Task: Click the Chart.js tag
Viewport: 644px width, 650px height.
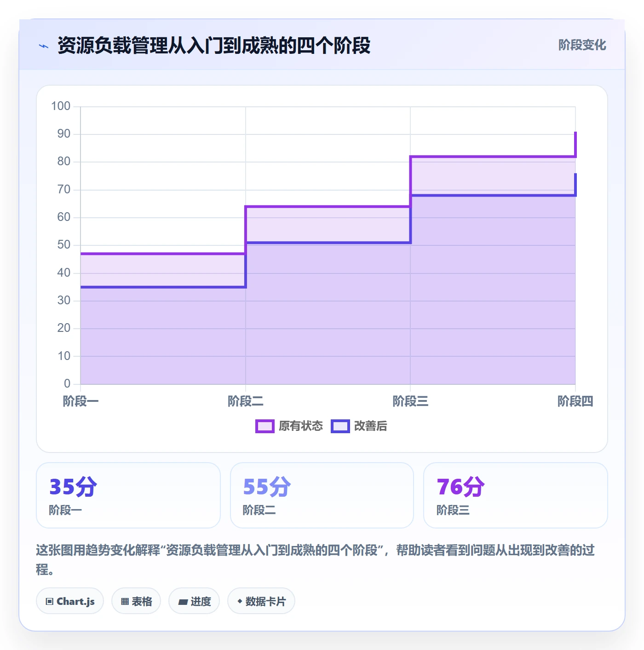Action: tap(70, 601)
